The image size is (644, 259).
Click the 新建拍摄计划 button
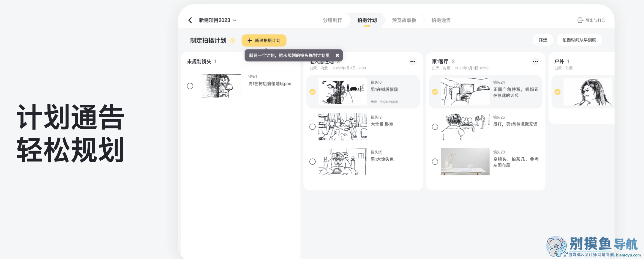(x=264, y=40)
